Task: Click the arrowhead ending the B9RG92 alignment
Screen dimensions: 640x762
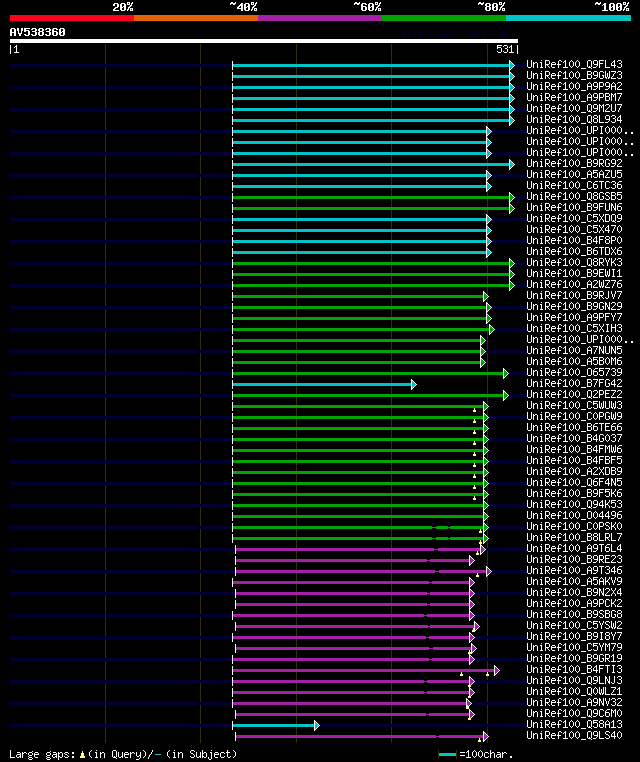Action: click(512, 164)
